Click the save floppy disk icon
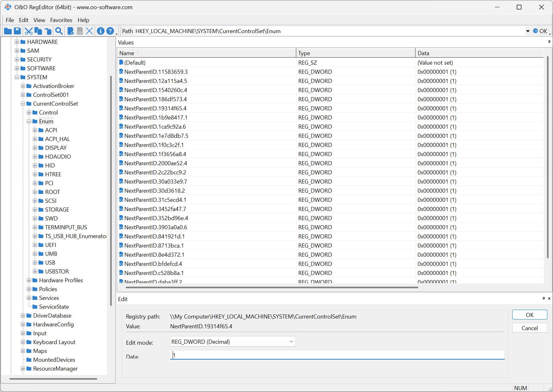This screenshot has width=553, height=392. pyautogui.click(x=17, y=31)
